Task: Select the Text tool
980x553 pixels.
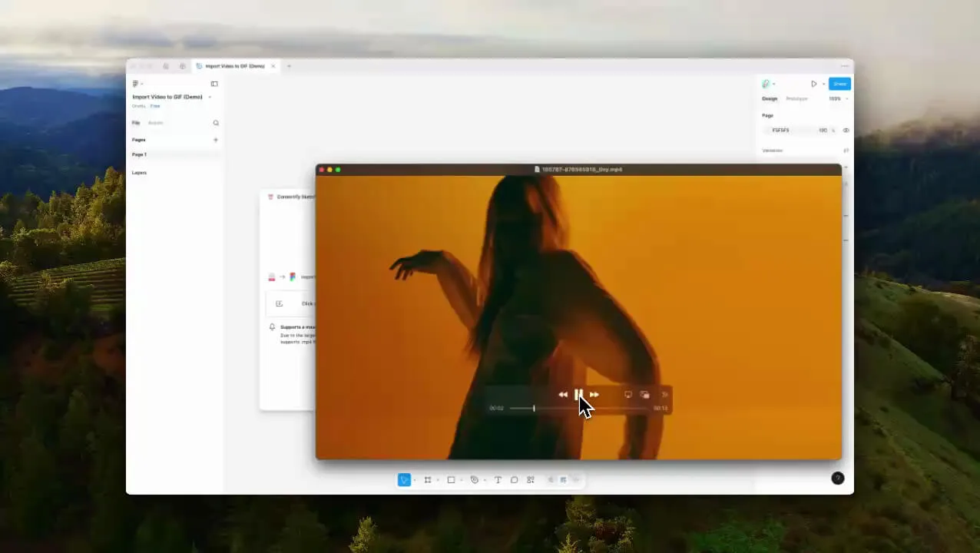Action: (498, 479)
